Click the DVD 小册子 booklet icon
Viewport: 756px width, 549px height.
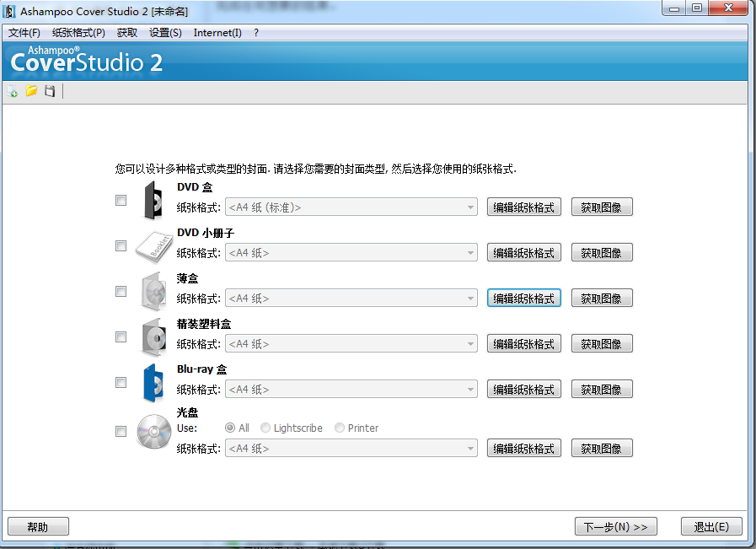pyautogui.click(x=153, y=247)
